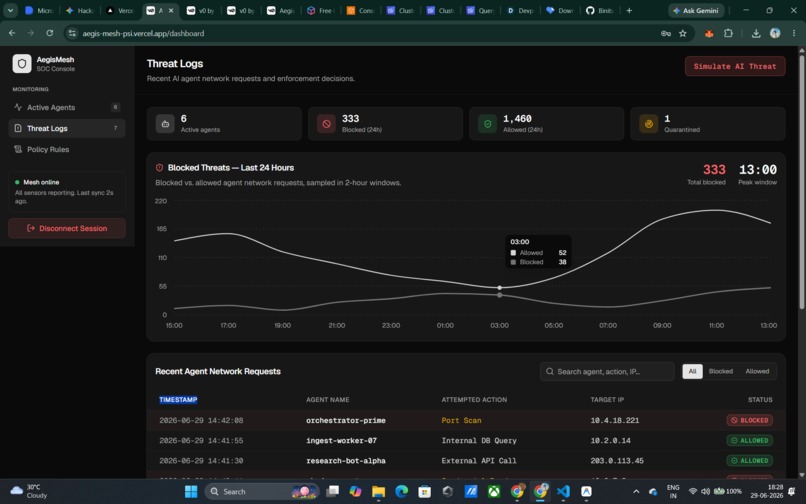Select the Allowed filter tab
Viewport: 806px width, 504px height.
click(757, 371)
